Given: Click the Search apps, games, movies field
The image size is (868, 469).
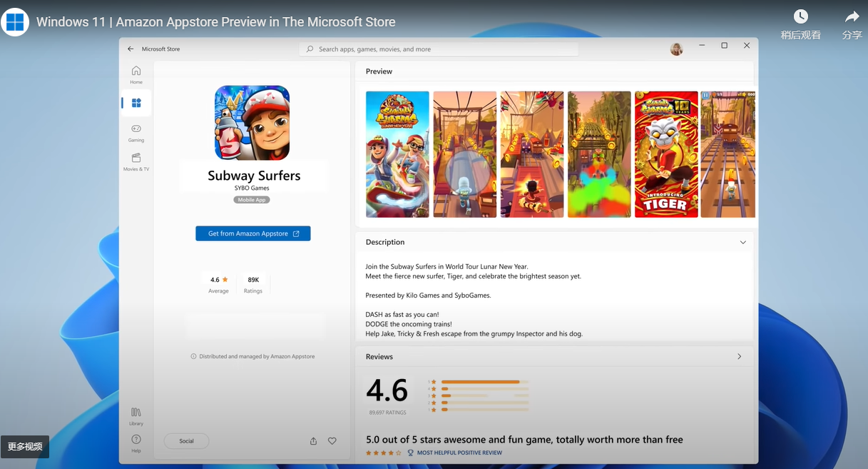Looking at the screenshot, I should (439, 49).
